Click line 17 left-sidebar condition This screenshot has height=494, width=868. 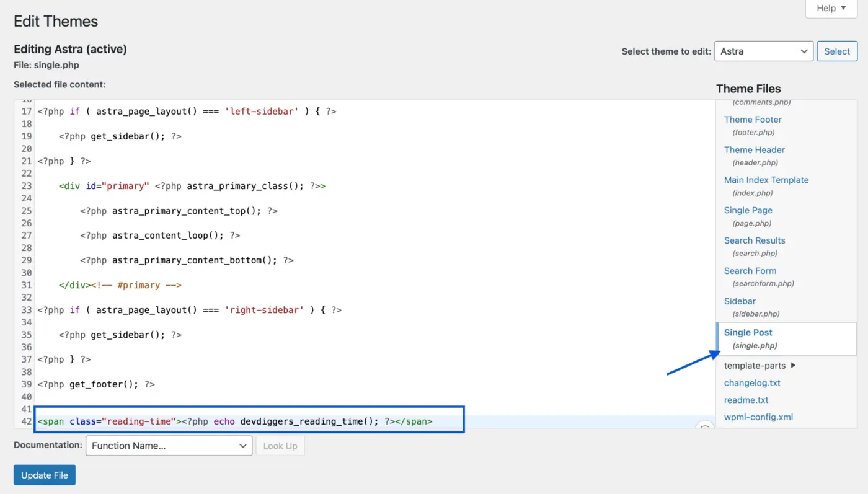(187, 112)
